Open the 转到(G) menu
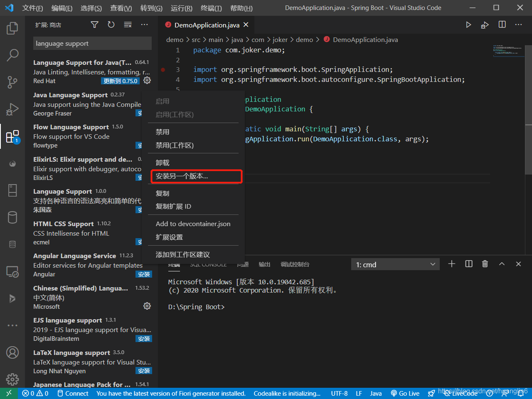Image resolution: width=532 pixels, height=399 pixels. point(151,8)
